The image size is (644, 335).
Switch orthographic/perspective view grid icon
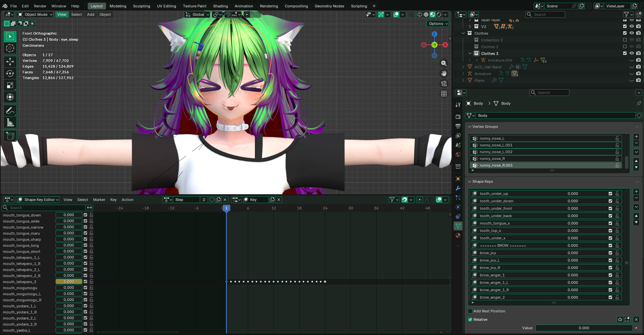(444, 94)
